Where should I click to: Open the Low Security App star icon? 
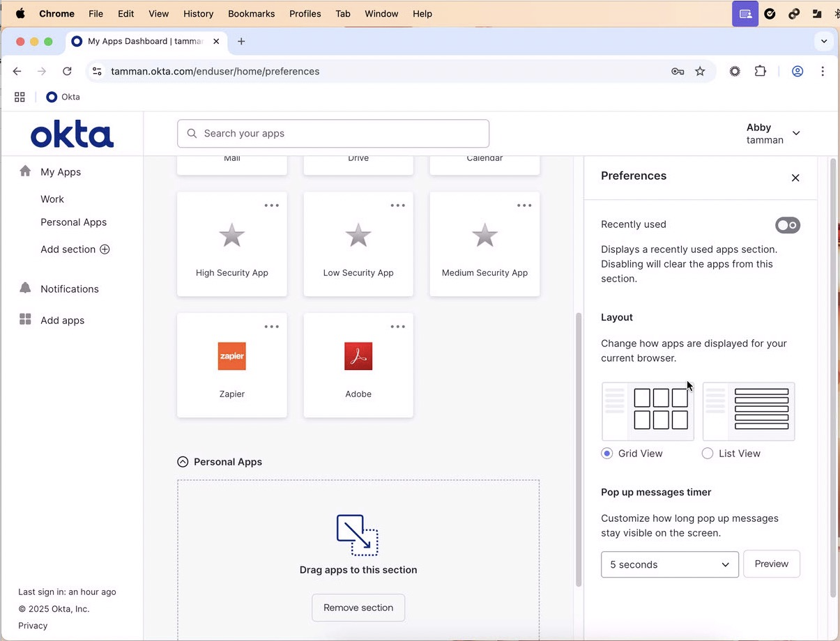[358, 235]
